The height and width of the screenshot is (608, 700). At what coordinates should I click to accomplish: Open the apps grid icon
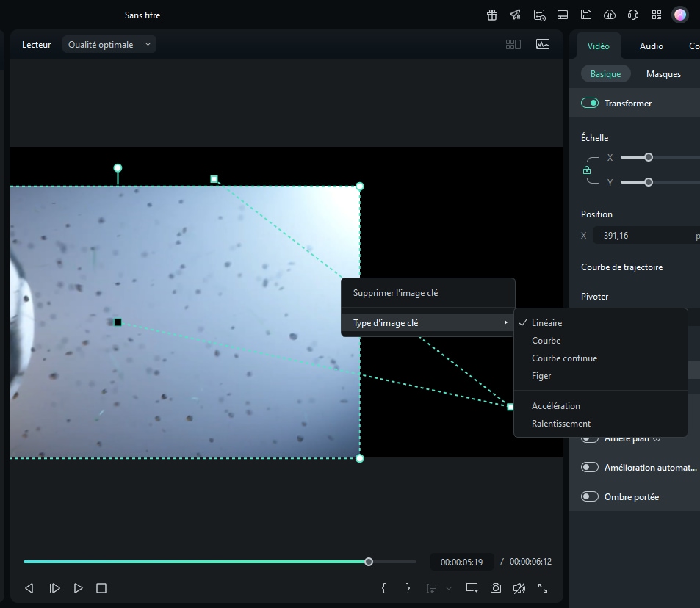(x=657, y=15)
